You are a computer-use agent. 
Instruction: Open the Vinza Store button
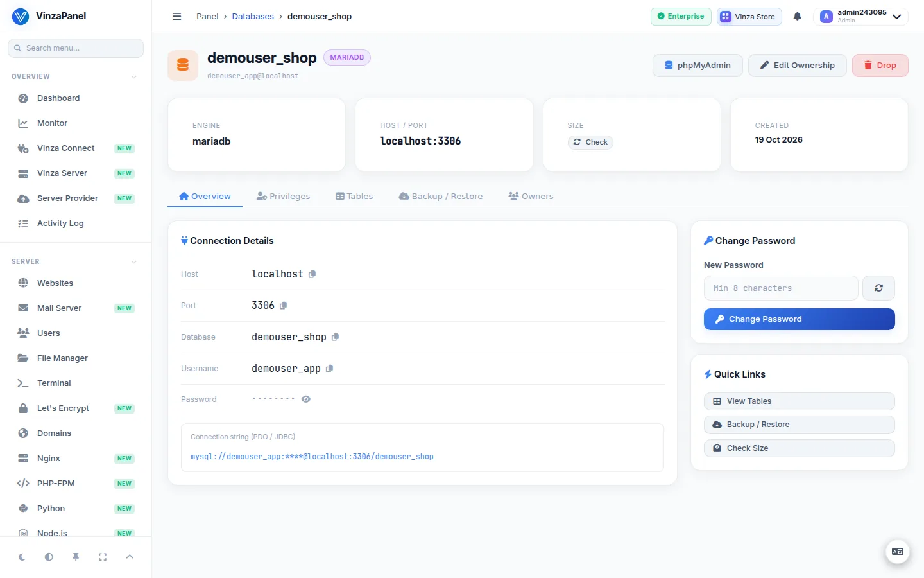click(x=749, y=17)
